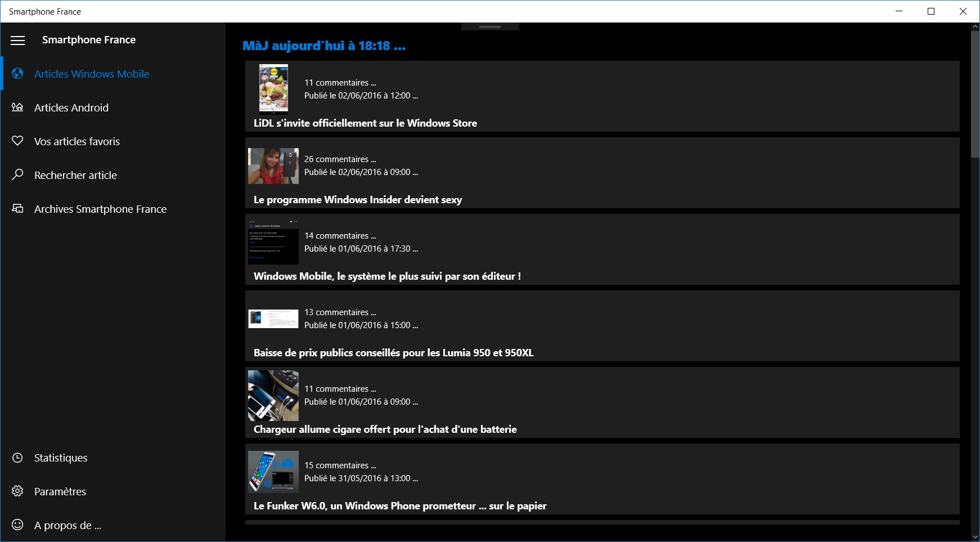Click the Smartphone France sidebar title

89,40
